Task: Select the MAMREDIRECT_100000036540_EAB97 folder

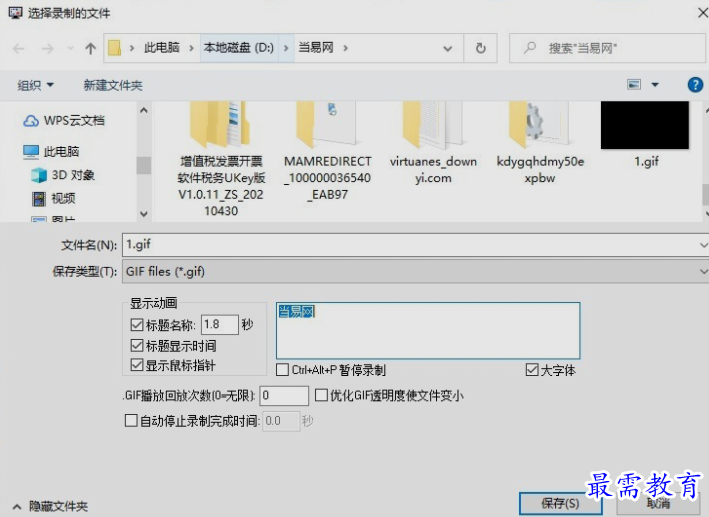Action: [x=328, y=152]
